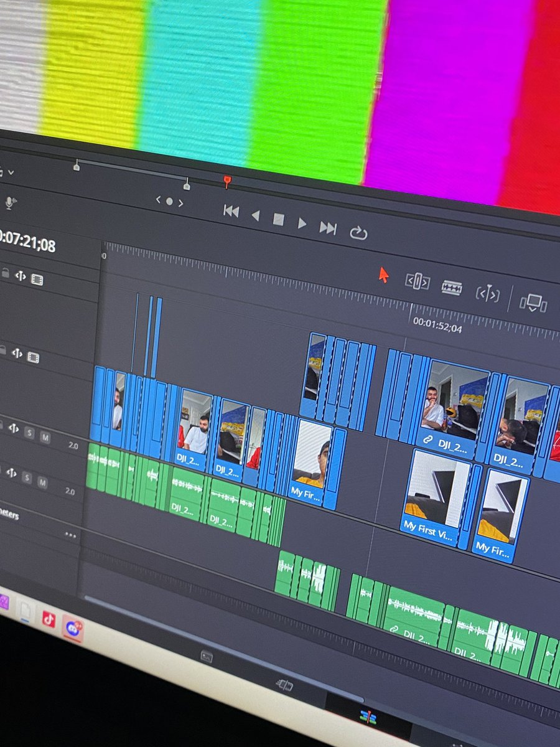This screenshot has height=747, width=560.
Task: Click the out-point marker on the jog bar
Action: tap(186, 183)
